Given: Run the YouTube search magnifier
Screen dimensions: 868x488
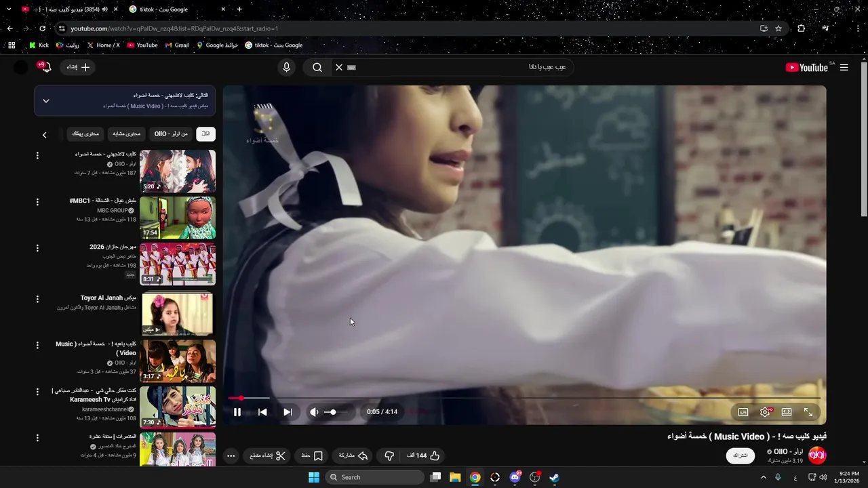Looking at the screenshot, I should tap(317, 67).
